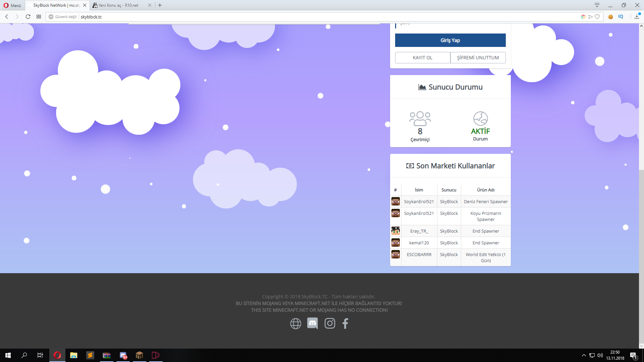Open File Explorer from the taskbar
The width and height of the screenshot is (644, 362).
(x=74, y=355)
